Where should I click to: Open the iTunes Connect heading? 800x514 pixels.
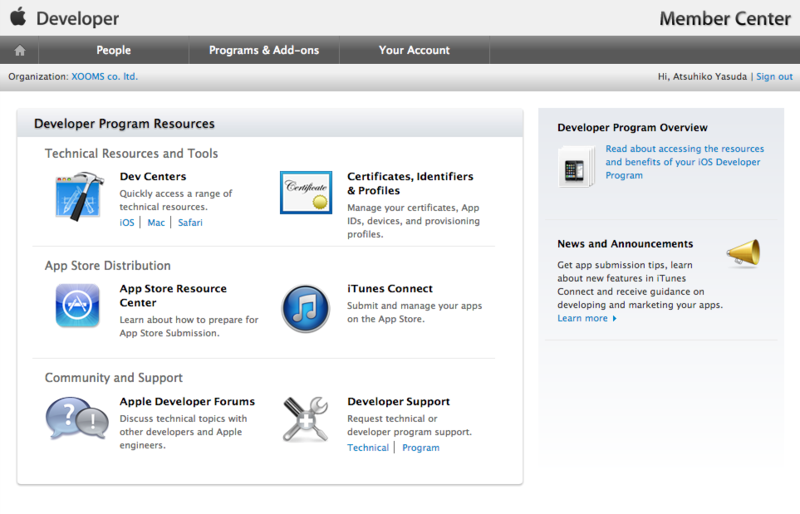point(390,289)
